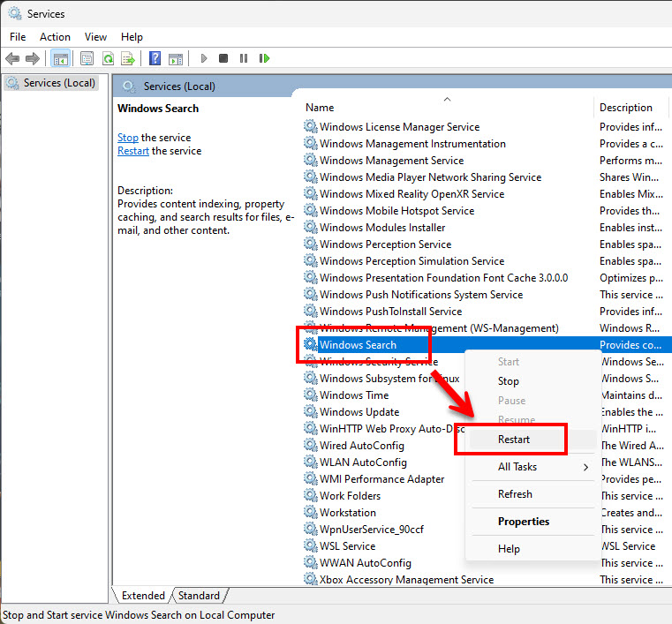Screen dimensions: 672x624
Task: Select Windows Media Player Network Sharing Service
Action: 430,177
